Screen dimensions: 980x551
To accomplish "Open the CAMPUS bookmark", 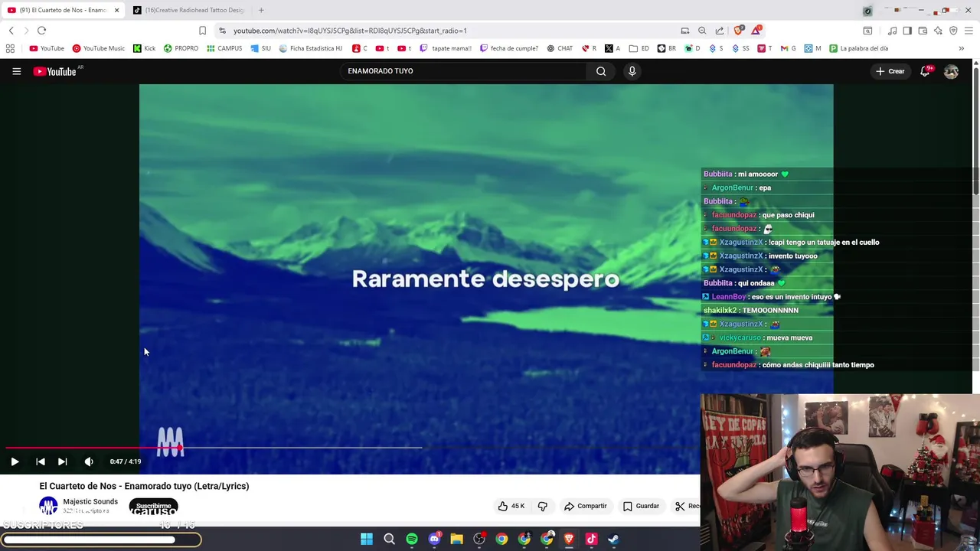I will (224, 48).
